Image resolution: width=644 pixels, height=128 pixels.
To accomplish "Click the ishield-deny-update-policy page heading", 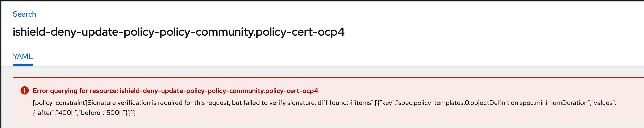I will [178, 32].
